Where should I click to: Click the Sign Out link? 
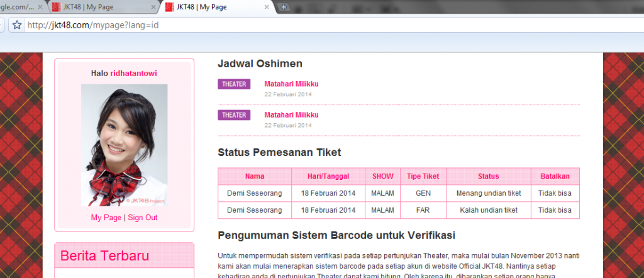point(143,218)
